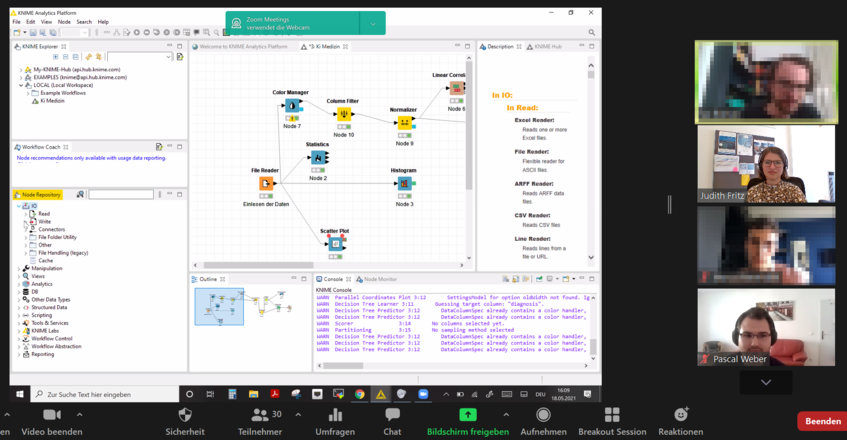The height and width of the screenshot is (440, 847).
Task: Click Outline workflow overview thumbnail
Action: pos(219,307)
